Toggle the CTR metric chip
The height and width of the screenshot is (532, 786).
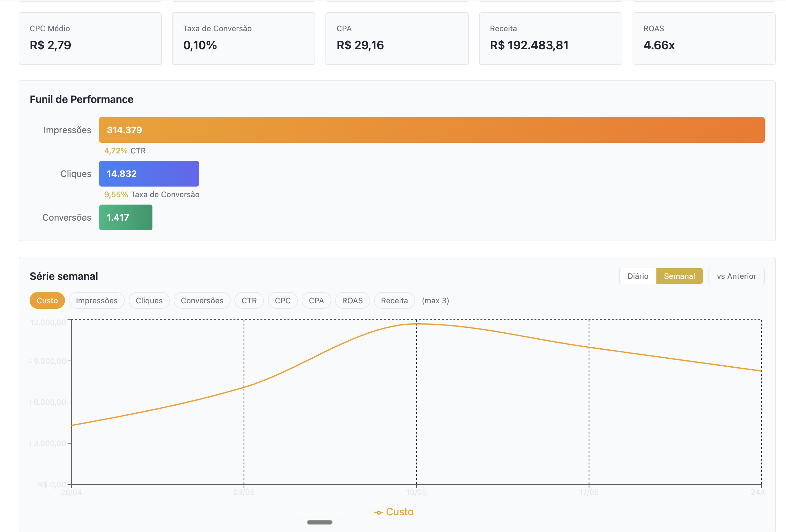[x=249, y=300]
